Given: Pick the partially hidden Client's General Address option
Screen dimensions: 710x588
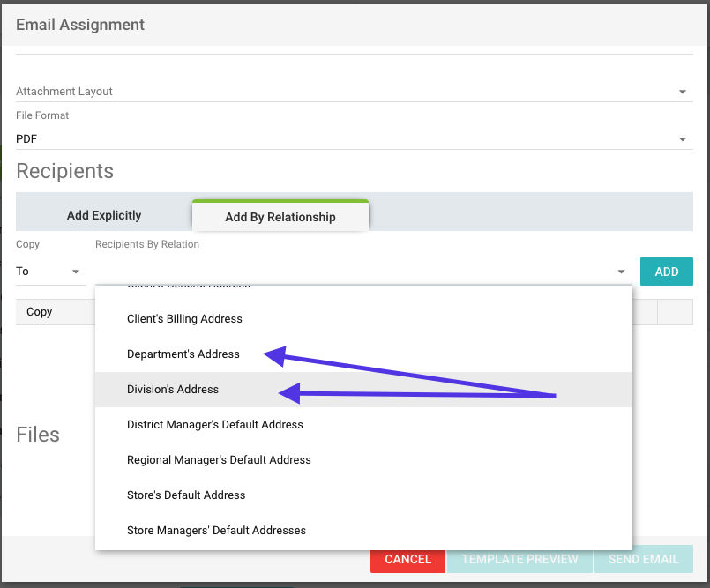Looking at the screenshot, I should [x=189, y=287].
